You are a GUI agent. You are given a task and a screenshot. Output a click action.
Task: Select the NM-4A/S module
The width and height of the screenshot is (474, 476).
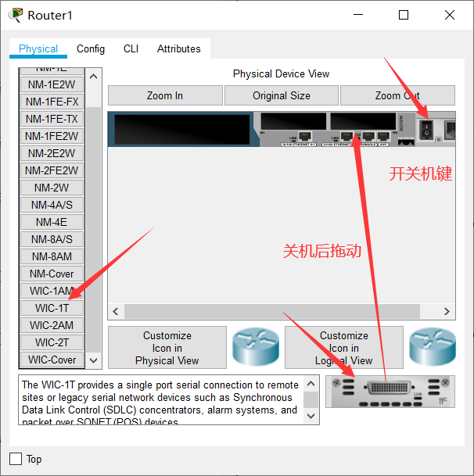[52, 205]
